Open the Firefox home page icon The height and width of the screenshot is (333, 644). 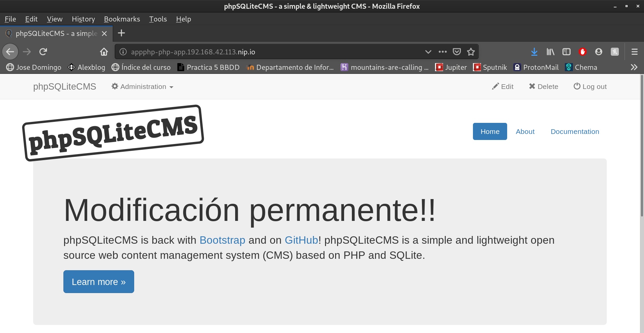(104, 52)
